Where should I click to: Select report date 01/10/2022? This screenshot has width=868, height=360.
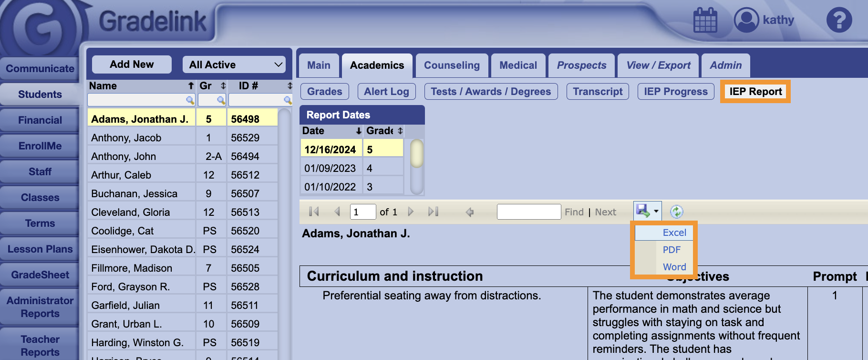click(x=351, y=187)
